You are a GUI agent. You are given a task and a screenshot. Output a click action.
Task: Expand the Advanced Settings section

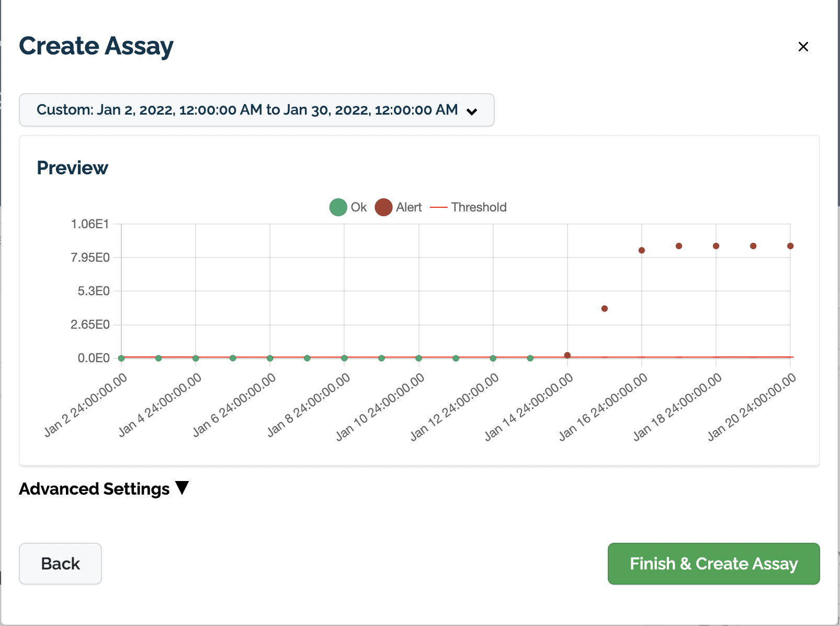click(x=103, y=489)
